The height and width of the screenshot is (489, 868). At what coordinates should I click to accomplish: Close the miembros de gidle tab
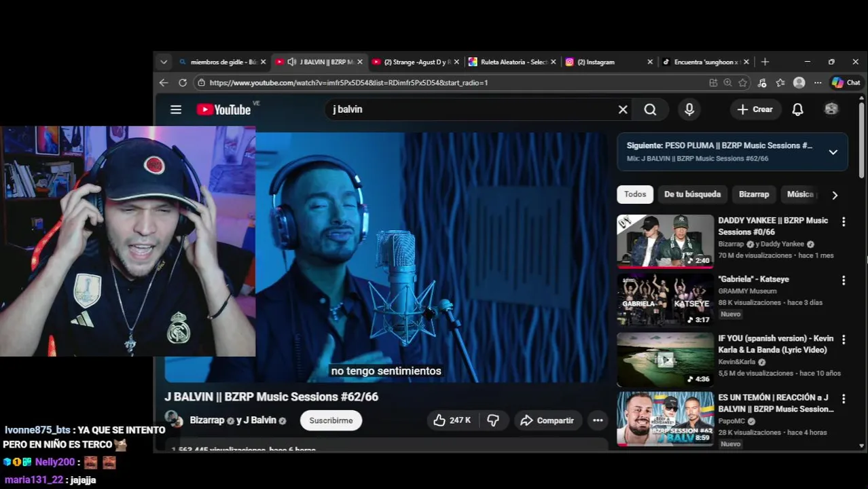[264, 62]
